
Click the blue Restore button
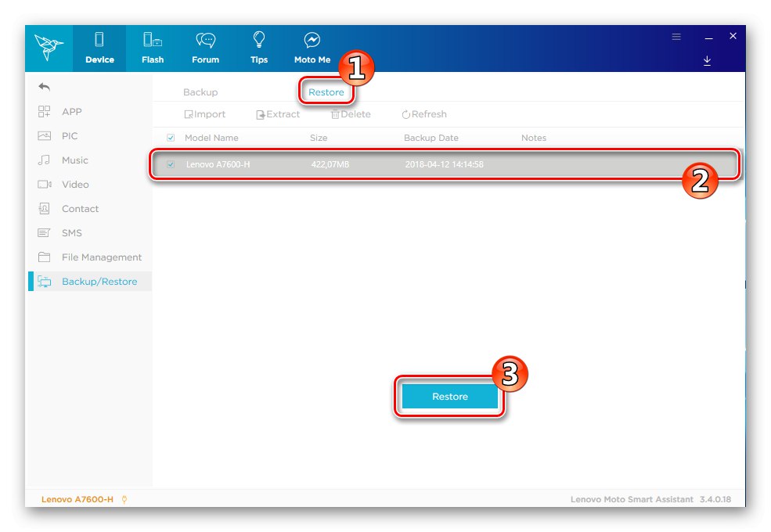click(x=450, y=397)
